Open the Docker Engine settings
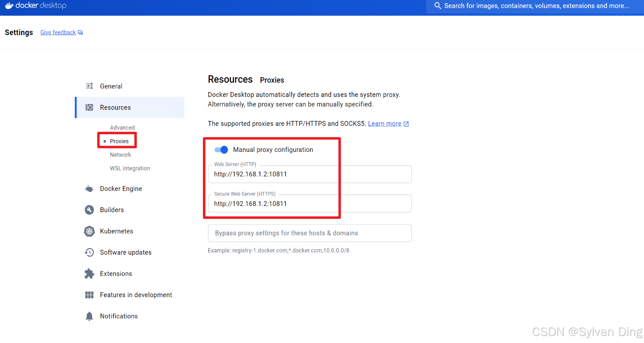This screenshot has height=343, width=644. [130, 189]
